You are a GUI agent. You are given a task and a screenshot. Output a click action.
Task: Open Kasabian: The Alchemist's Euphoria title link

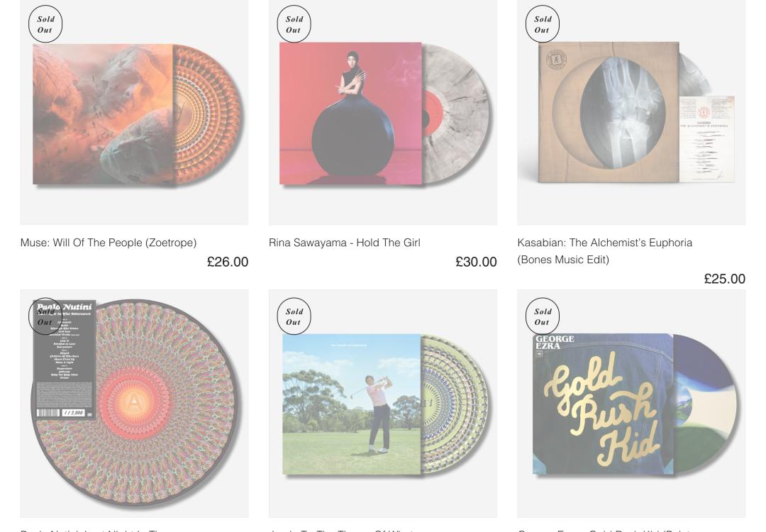pyautogui.click(x=605, y=251)
